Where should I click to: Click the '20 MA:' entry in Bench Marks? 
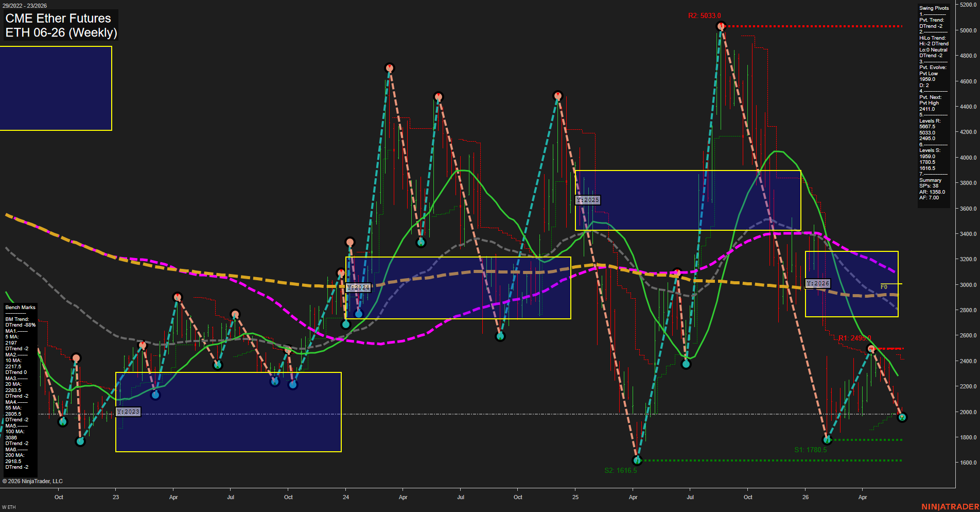pos(13,384)
